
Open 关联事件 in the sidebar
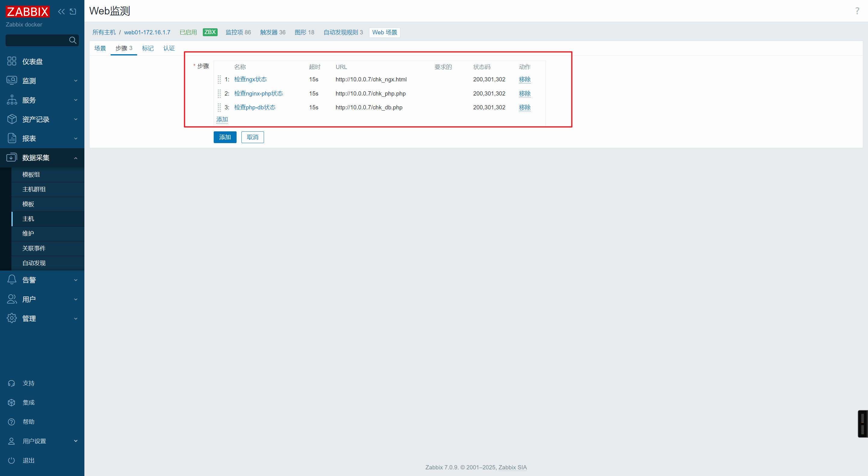48,248
